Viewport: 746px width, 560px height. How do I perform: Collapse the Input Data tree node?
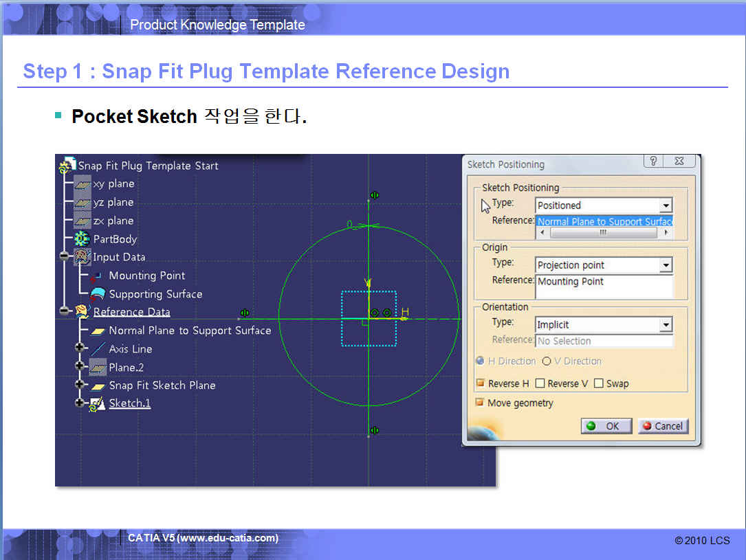coord(65,257)
